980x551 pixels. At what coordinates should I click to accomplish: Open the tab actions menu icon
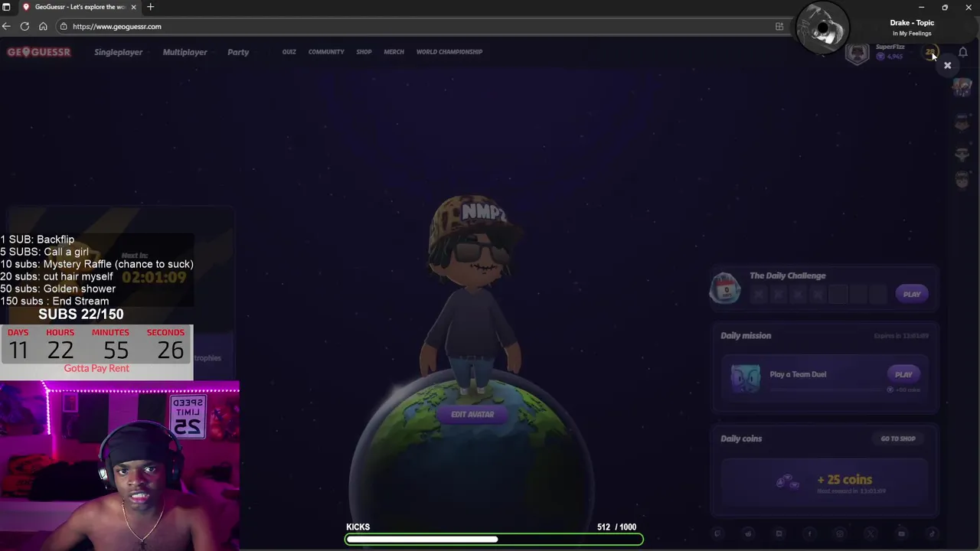[6, 7]
